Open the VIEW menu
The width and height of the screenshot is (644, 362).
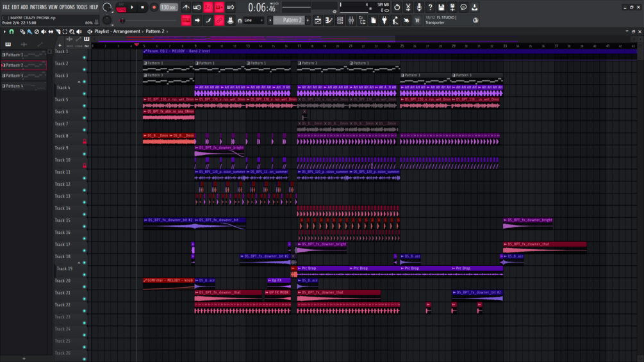tap(53, 7)
